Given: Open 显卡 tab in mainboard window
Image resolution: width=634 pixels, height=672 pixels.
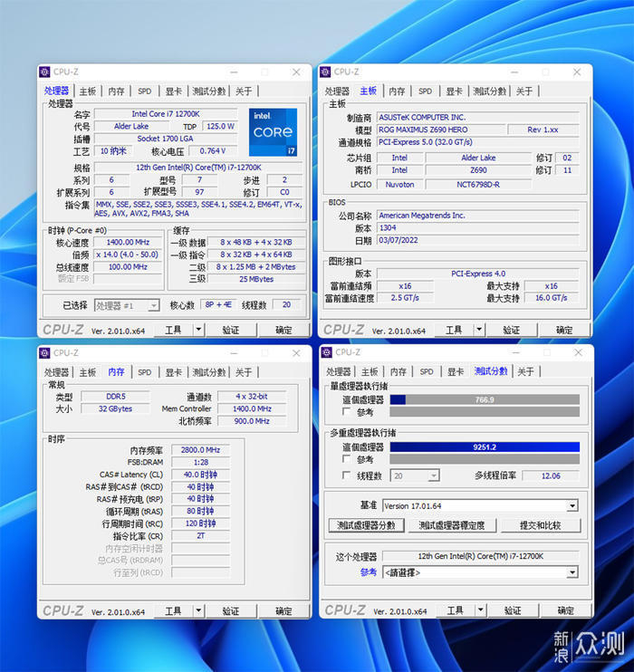Looking at the screenshot, I should point(454,91).
